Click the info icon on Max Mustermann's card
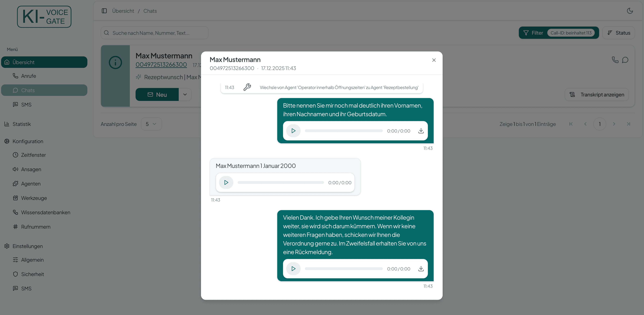The width and height of the screenshot is (644, 315). pos(115,62)
